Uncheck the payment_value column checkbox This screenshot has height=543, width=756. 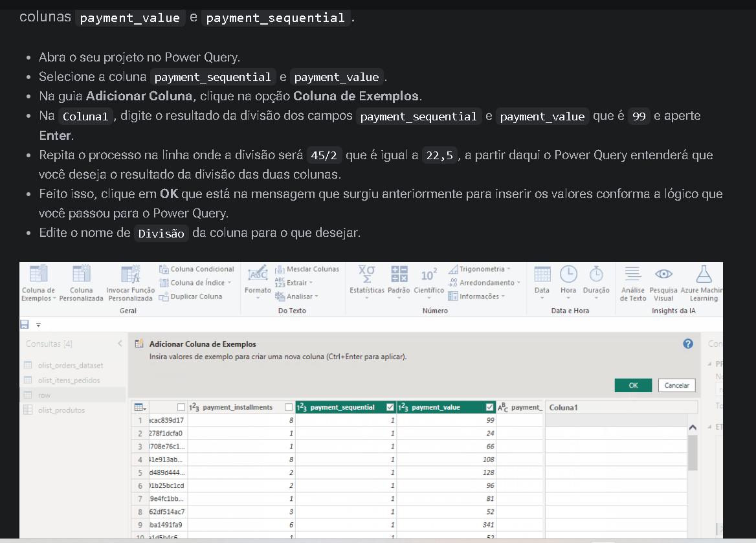489,408
